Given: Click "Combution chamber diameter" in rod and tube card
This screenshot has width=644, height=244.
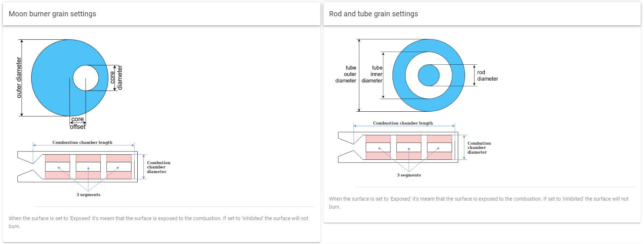Looking at the screenshot, I should click(x=479, y=148).
